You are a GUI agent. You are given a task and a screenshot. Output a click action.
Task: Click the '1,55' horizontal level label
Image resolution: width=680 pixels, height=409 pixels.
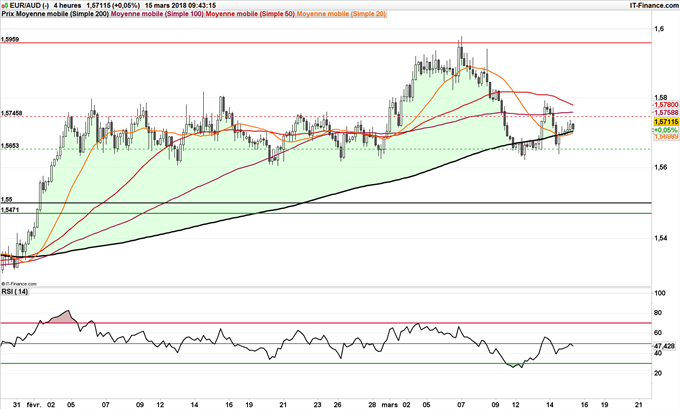point(7,200)
